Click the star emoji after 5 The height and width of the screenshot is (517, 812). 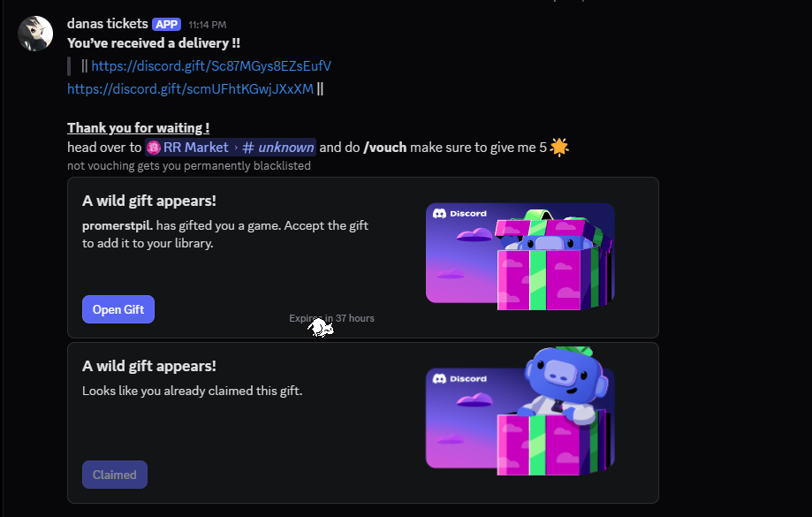(558, 147)
